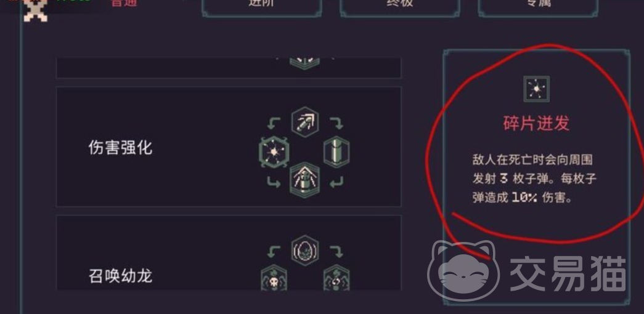The image size is (644, 314).
Task: Select the 召唤幼龙 skill row label
Action: (x=120, y=276)
